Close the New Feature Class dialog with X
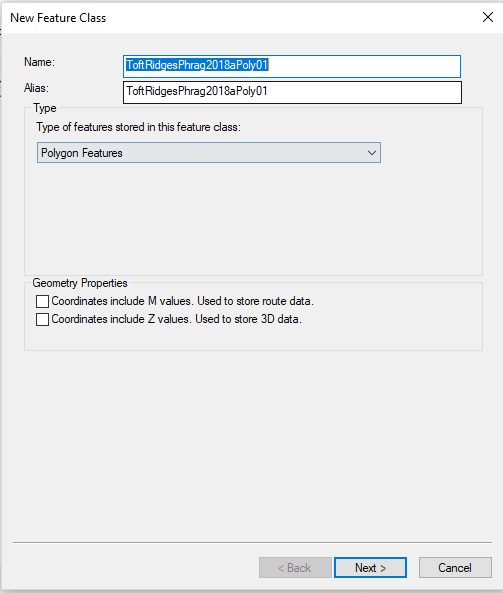This screenshot has width=503, height=593. pyautogui.click(x=488, y=17)
